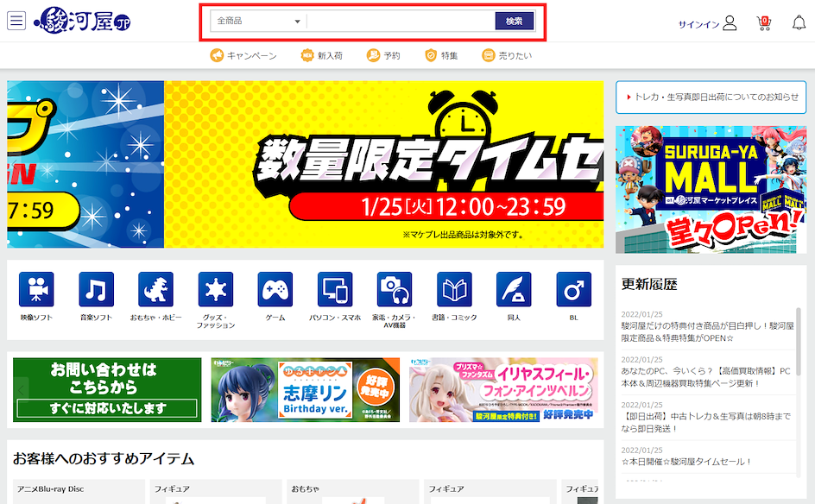815x504 pixels.
Task: Click the 新入荷 NEW badge icon
Action: tap(307, 55)
